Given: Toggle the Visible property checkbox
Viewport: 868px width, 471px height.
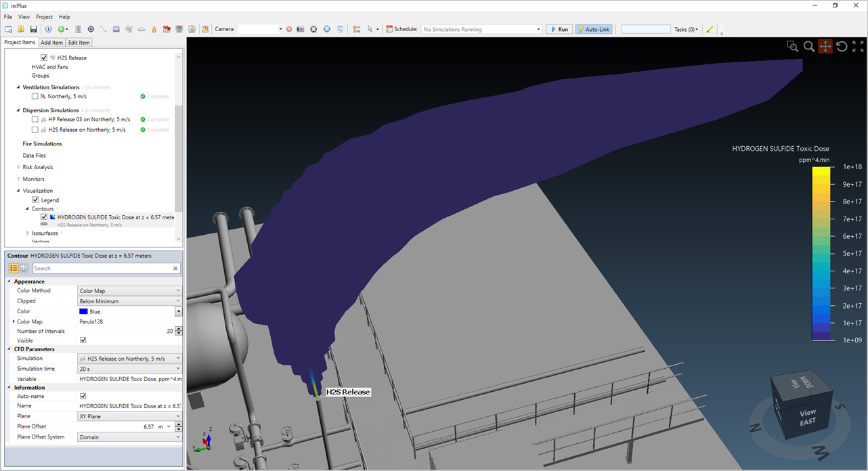Looking at the screenshot, I should pyautogui.click(x=83, y=340).
